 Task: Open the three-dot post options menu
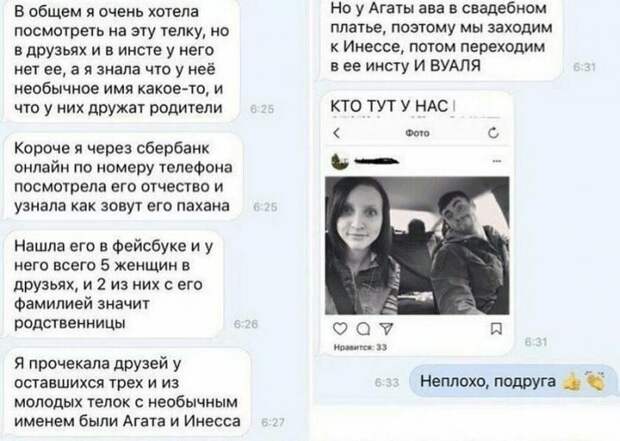click(x=497, y=161)
